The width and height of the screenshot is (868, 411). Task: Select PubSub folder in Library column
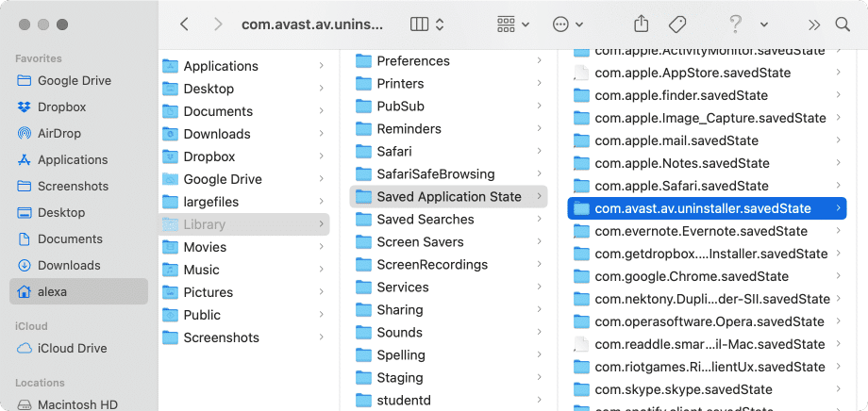[448, 107]
